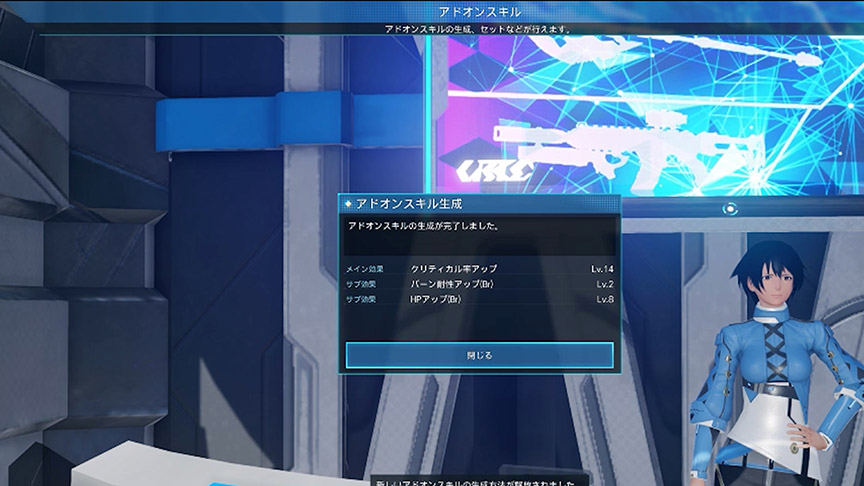The height and width of the screenshot is (486, 864).
Task: Click the アドオンスキル生成 dialog title
Action: click(409, 204)
